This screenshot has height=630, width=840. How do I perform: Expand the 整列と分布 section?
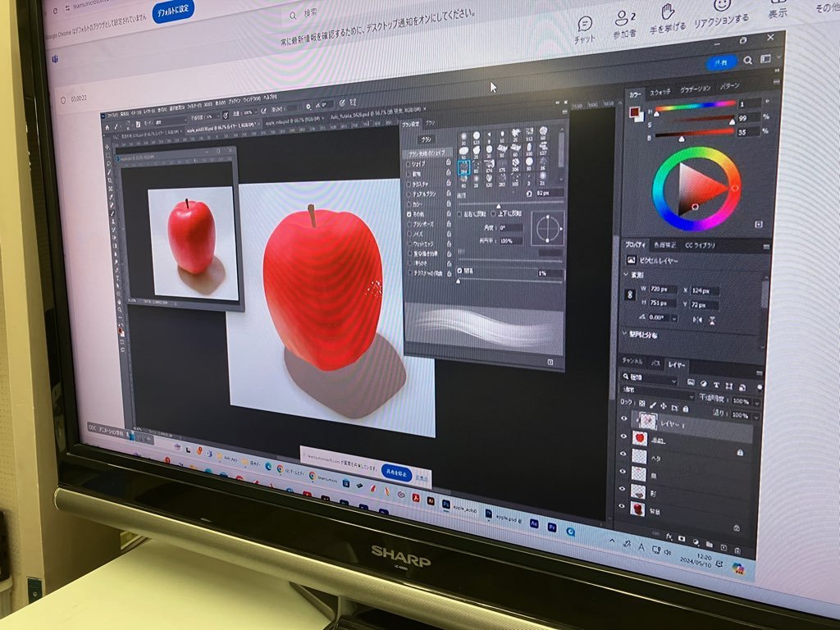pyautogui.click(x=624, y=333)
